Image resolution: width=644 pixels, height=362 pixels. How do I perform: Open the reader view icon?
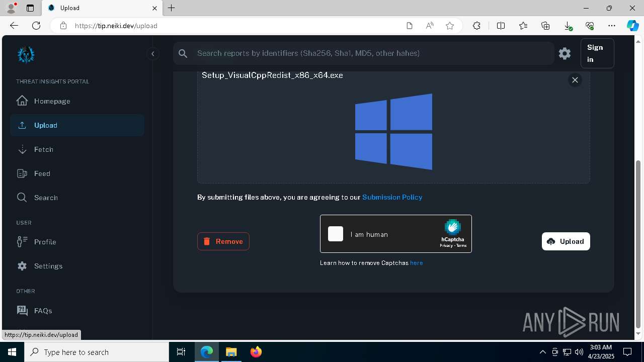(410, 26)
